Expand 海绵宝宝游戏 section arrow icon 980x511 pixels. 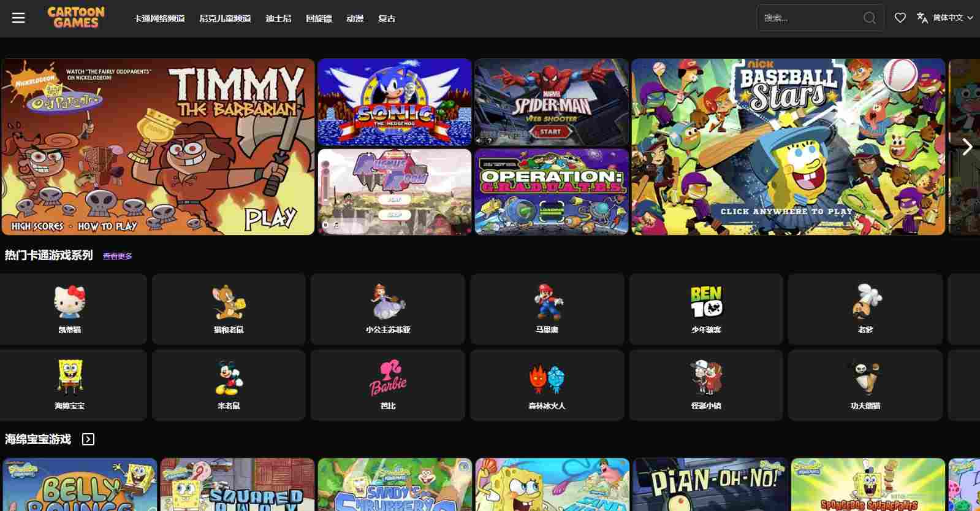[x=88, y=439]
